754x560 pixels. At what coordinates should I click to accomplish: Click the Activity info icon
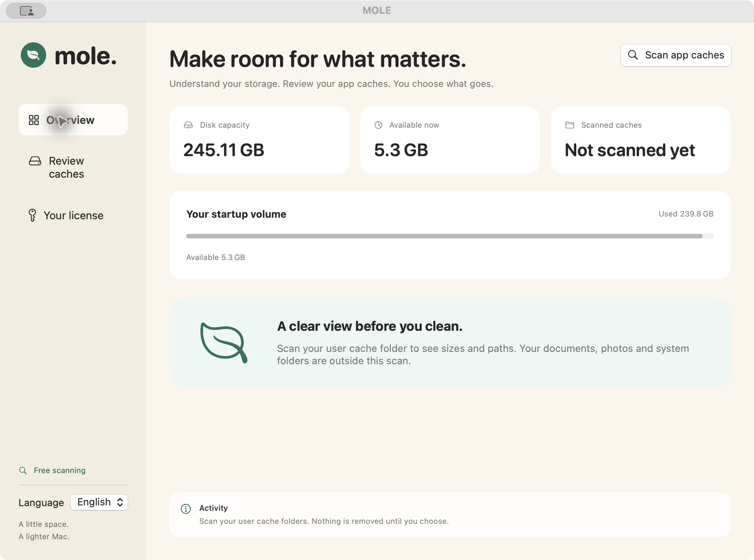point(186,509)
